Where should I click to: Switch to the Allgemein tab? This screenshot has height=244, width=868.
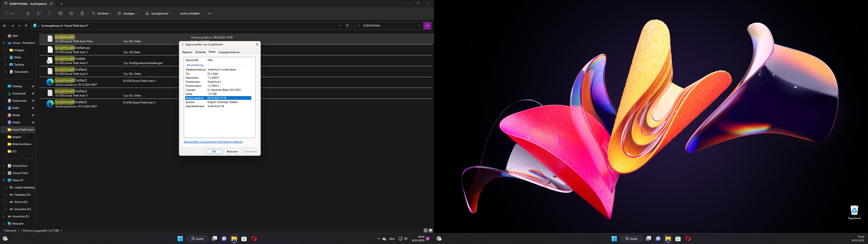click(x=187, y=52)
